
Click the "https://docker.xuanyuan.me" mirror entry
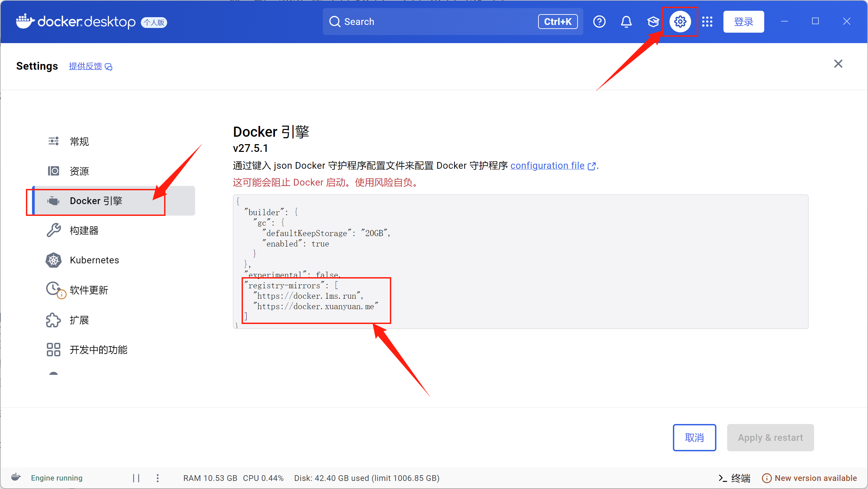tap(316, 306)
